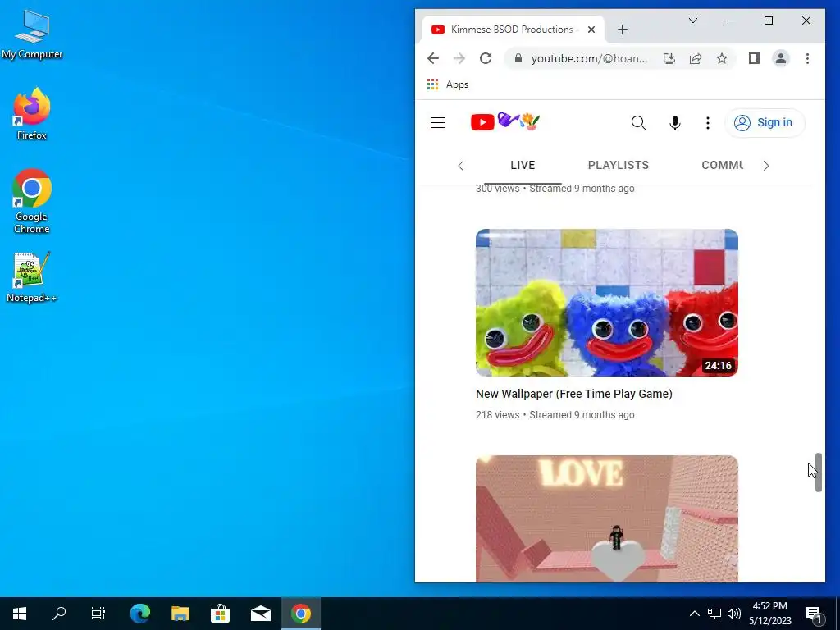
Task: Select the My Computer desktop icon
Action: coord(32,34)
